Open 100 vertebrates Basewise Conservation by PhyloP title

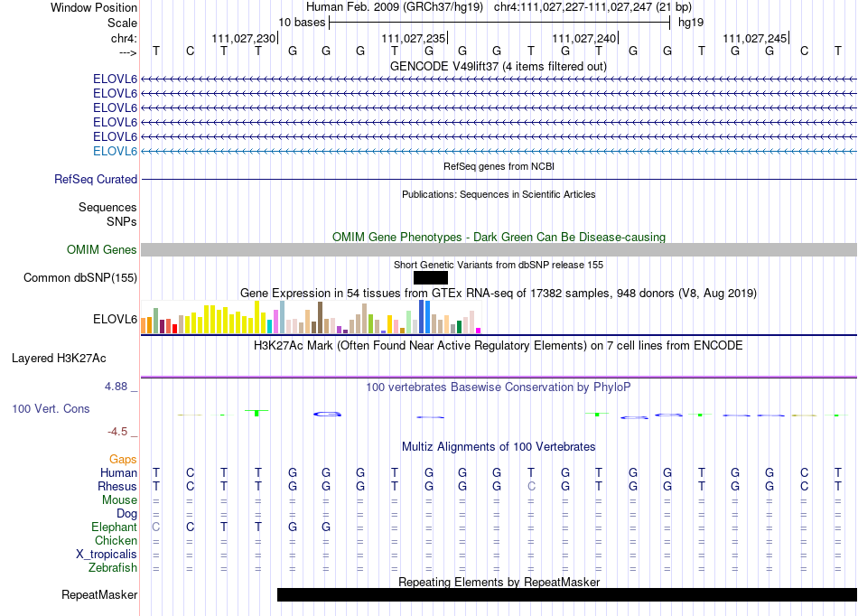click(x=498, y=387)
